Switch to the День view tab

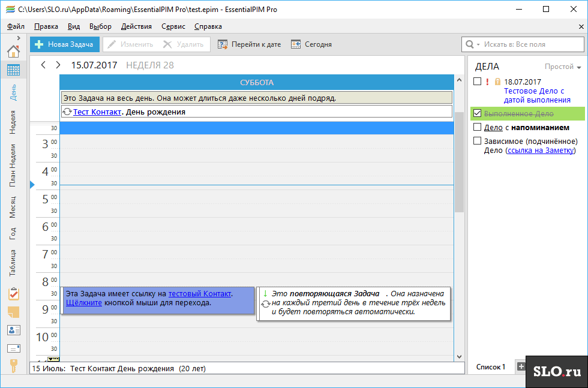pyautogui.click(x=13, y=92)
